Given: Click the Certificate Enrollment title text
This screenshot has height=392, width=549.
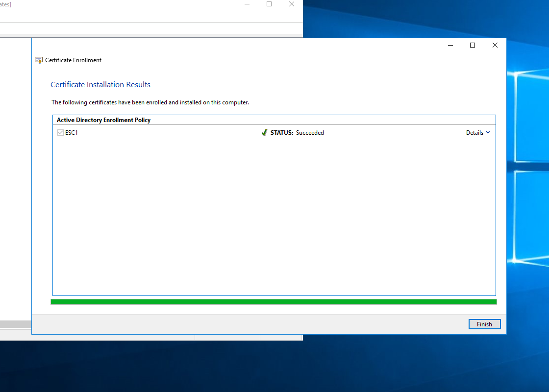Looking at the screenshot, I should click(x=73, y=60).
